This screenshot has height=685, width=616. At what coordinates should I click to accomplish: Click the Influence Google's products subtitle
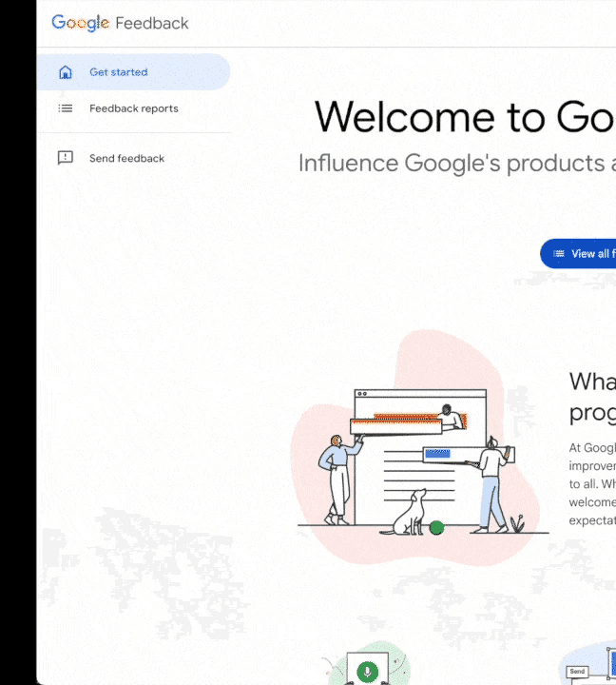click(x=456, y=164)
